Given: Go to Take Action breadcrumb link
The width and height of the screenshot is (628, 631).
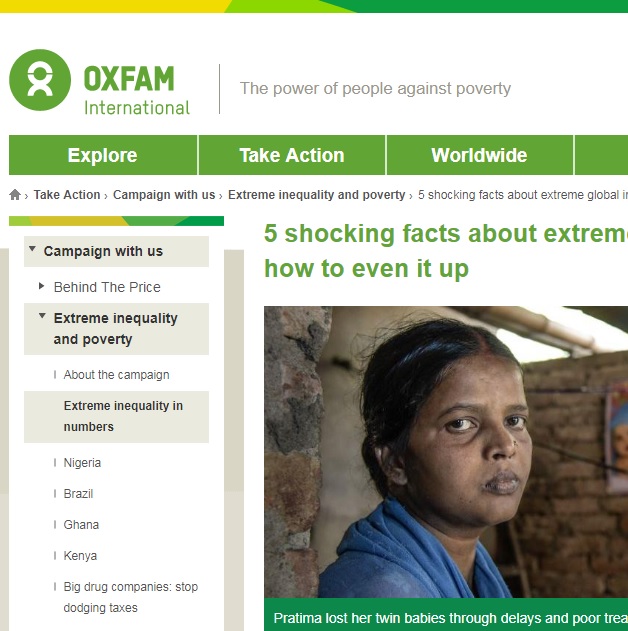Looking at the screenshot, I should point(67,195).
